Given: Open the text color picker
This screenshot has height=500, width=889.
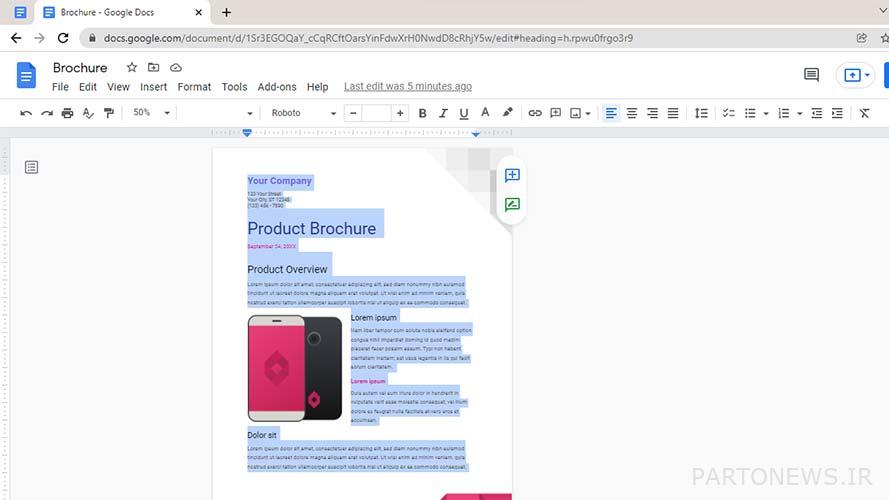Looking at the screenshot, I should click(x=485, y=113).
